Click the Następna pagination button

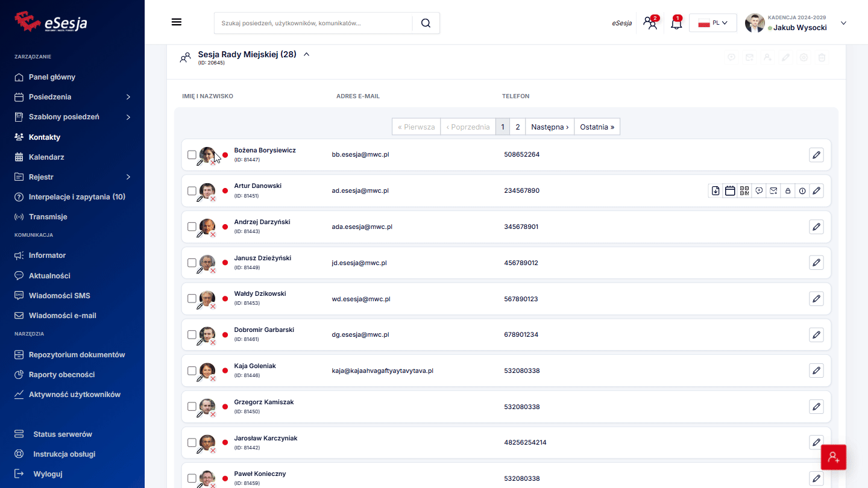[x=550, y=127]
